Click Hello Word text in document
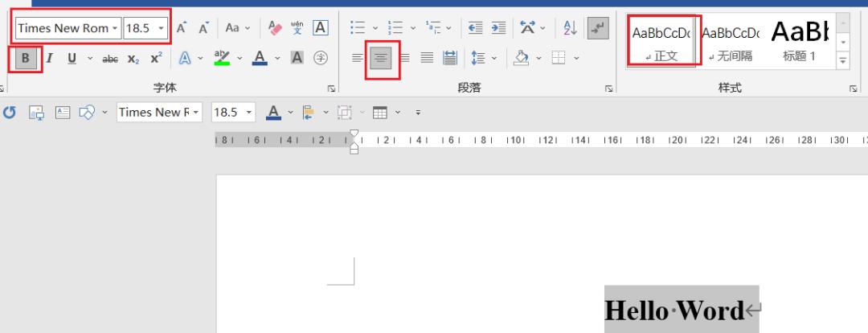This screenshot has width=868, height=333. click(x=674, y=310)
